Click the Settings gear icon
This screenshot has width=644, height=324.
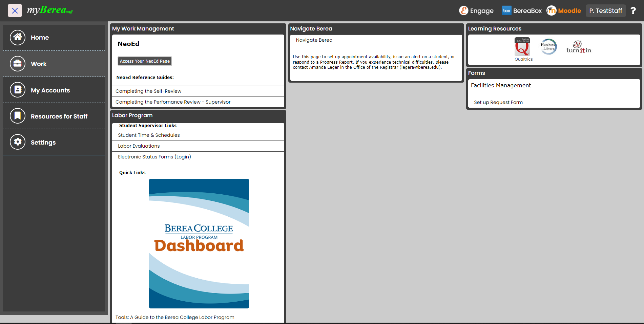coord(18,142)
